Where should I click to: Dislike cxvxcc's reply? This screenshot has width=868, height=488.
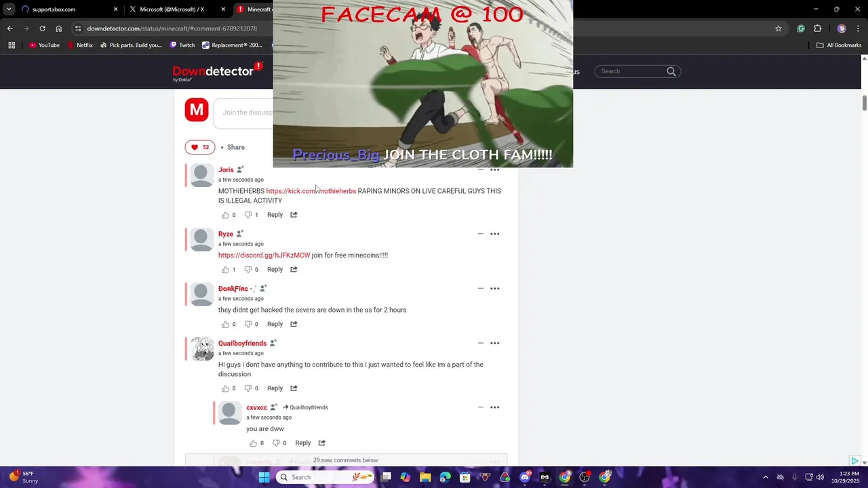[276, 443]
